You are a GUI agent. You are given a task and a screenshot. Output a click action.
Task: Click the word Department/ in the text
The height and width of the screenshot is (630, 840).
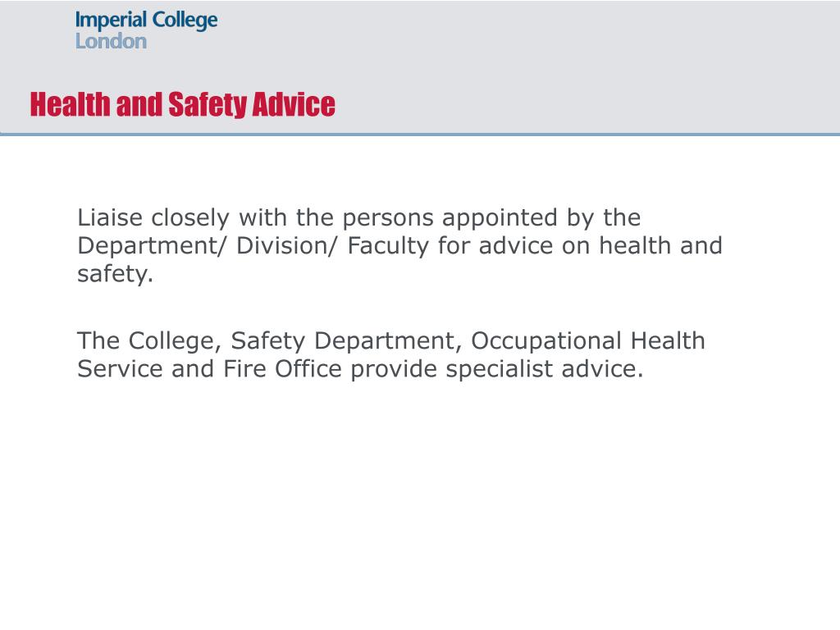click(152, 246)
